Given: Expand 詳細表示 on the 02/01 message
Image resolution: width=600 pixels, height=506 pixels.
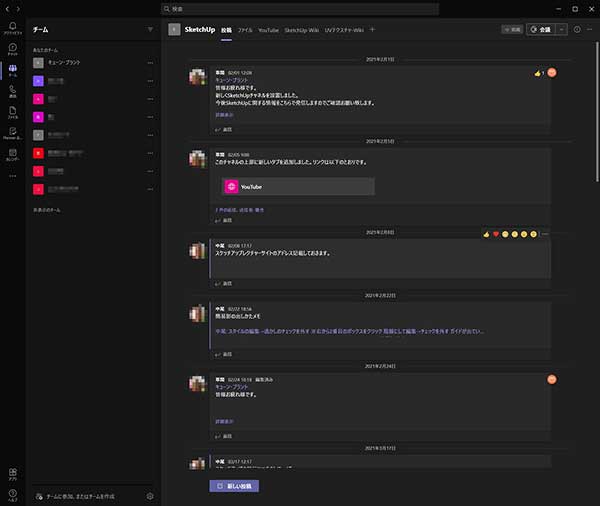Looking at the screenshot, I should point(224,115).
